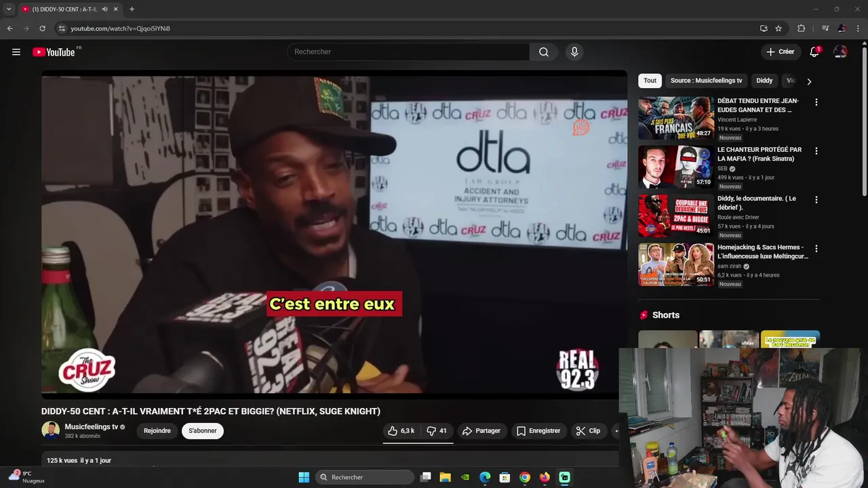Open the Vincent Lapierre channel name
Viewport: 868px width, 488px height.
738,119
